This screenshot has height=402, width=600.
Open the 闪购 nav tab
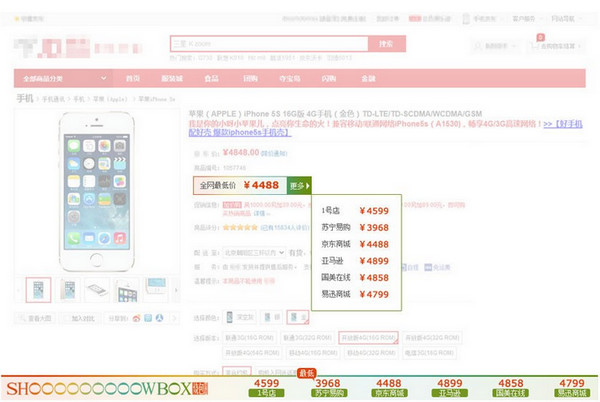point(329,78)
